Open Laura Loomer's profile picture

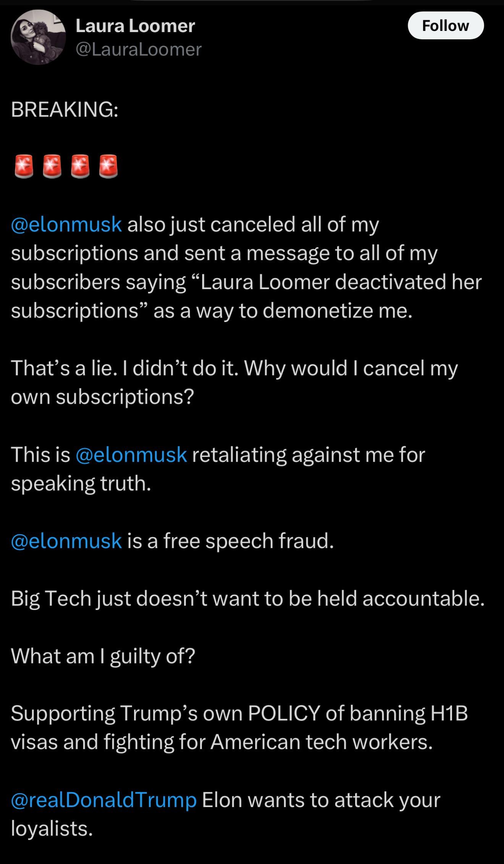(x=38, y=37)
